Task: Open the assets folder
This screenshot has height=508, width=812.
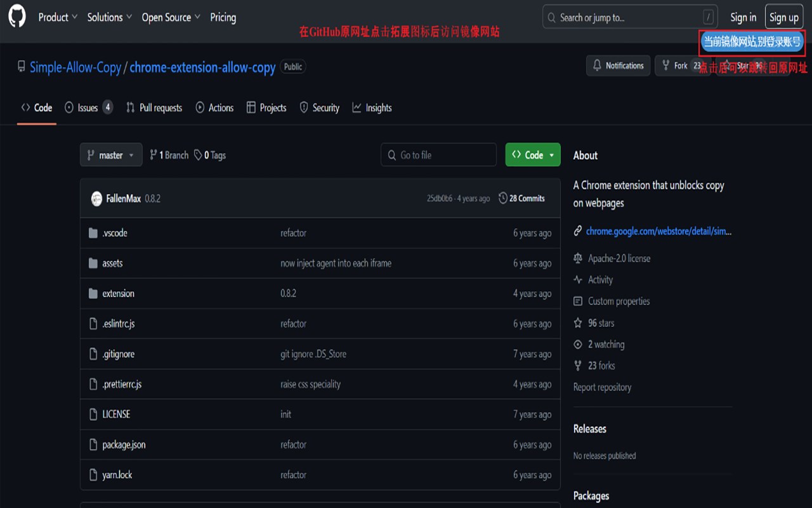Action: click(x=112, y=263)
